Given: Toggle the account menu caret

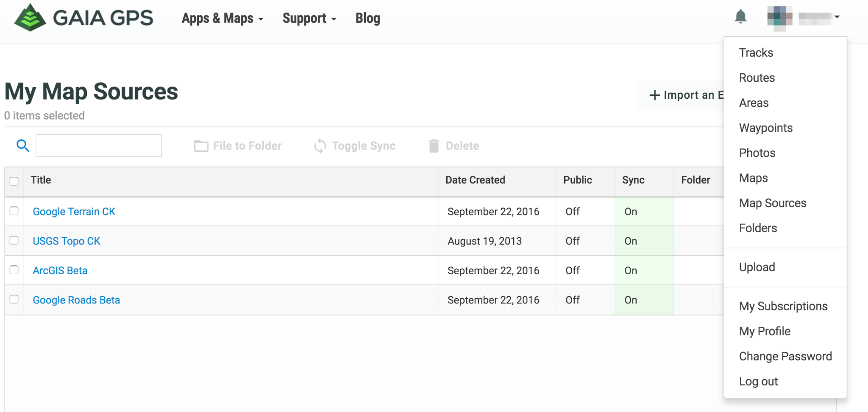Looking at the screenshot, I should click(x=837, y=17).
